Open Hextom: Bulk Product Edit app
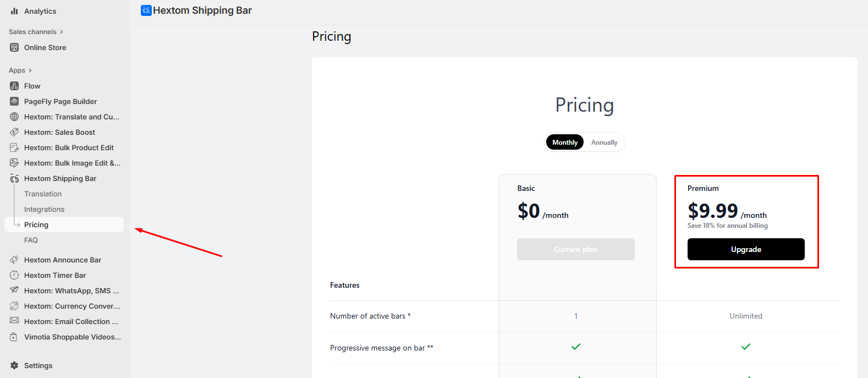 [69, 147]
